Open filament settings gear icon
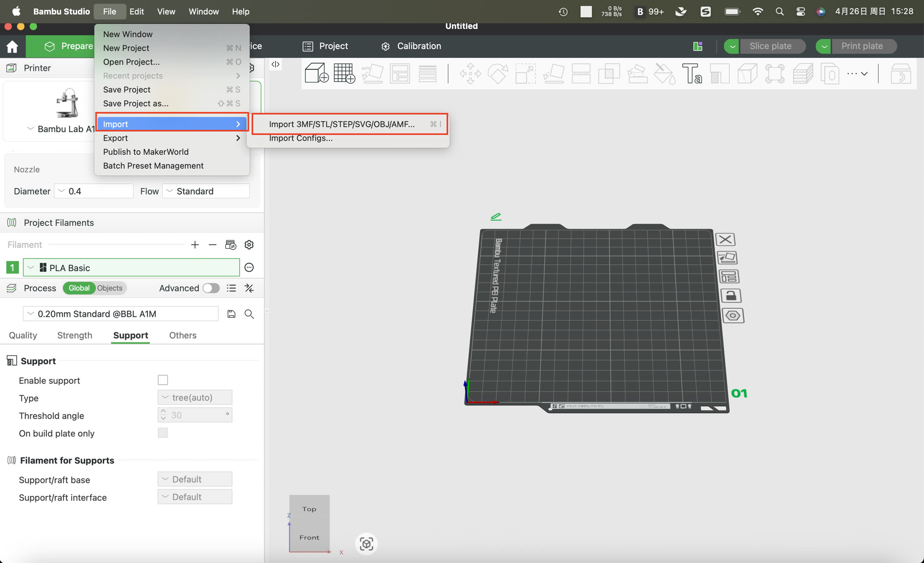This screenshot has height=563, width=924. [x=249, y=245]
